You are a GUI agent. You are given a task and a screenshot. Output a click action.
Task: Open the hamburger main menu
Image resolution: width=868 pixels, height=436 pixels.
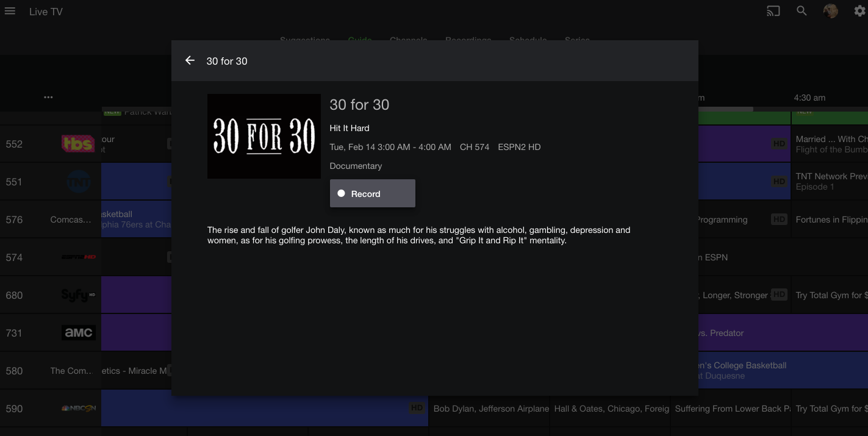coord(10,12)
